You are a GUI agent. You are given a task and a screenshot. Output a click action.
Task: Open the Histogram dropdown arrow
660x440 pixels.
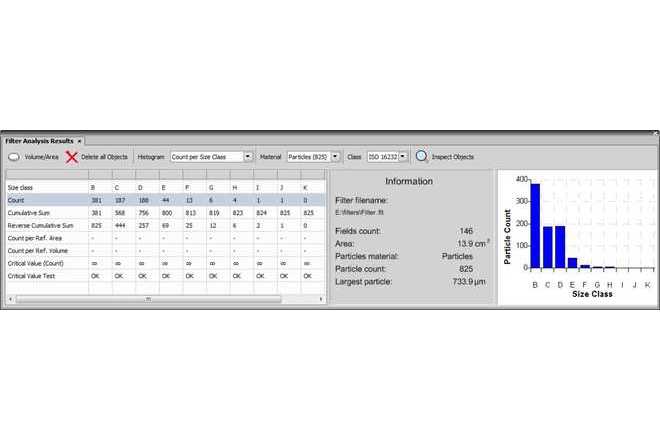click(x=248, y=157)
